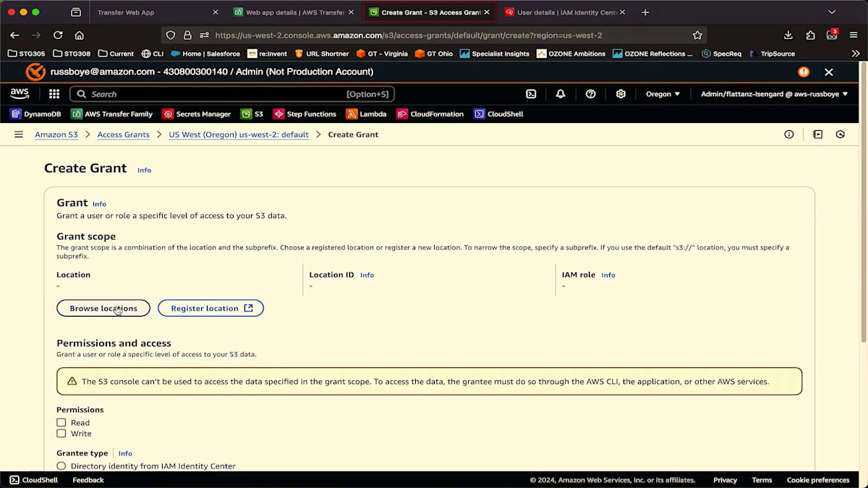Open re:Invent bookmark
This screenshot has height=488, width=868.
[267, 53]
